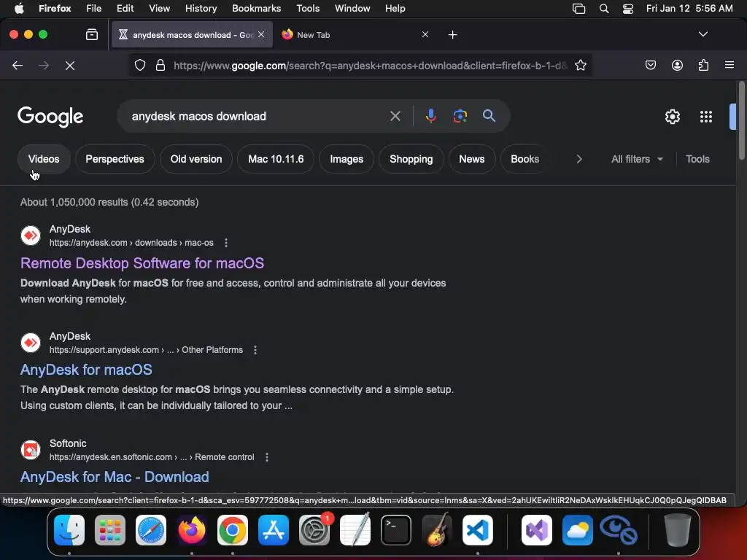Image resolution: width=747 pixels, height=560 pixels.
Task: Switch to the New Tab tab
Action: click(355, 35)
